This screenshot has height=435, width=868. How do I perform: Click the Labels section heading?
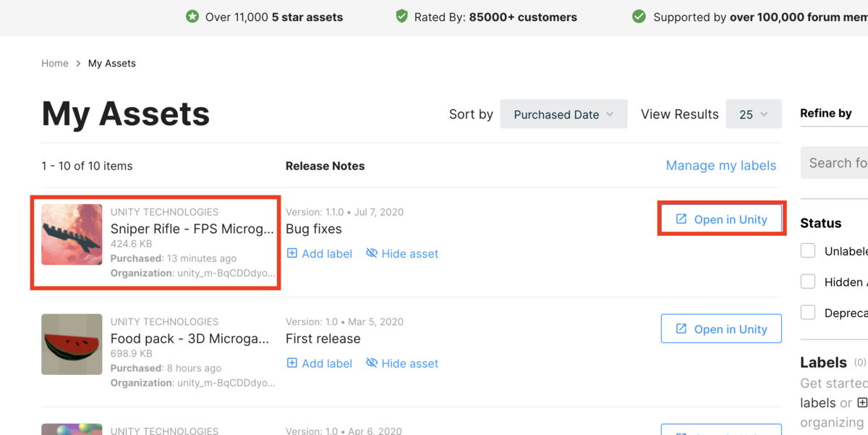[823, 362]
